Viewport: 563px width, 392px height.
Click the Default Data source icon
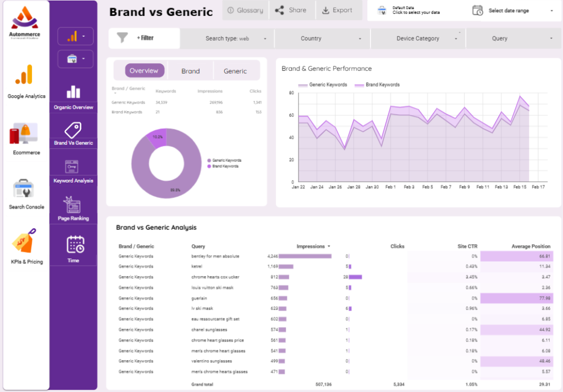coord(382,10)
